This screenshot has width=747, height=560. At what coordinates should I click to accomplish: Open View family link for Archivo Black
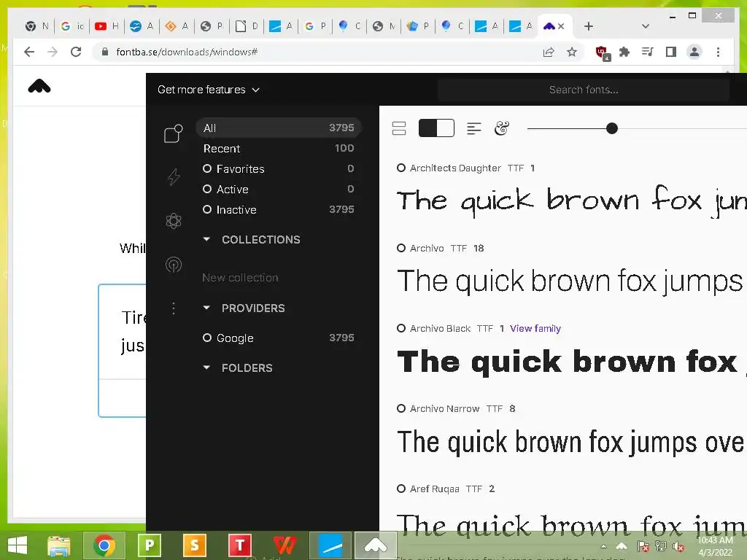(x=535, y=329)
